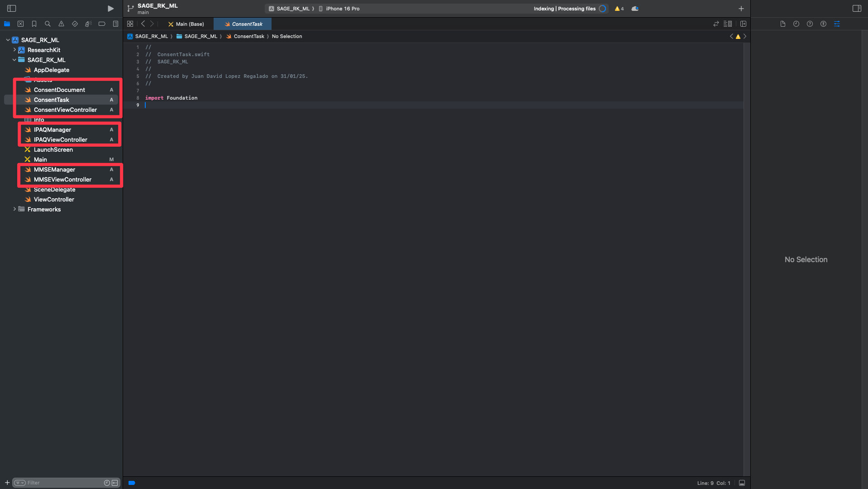Image resolution: width=868 pixels, height=489 pixels.
Task: Select the ConsentTask editor tab
Action: [x=243, y=24]
